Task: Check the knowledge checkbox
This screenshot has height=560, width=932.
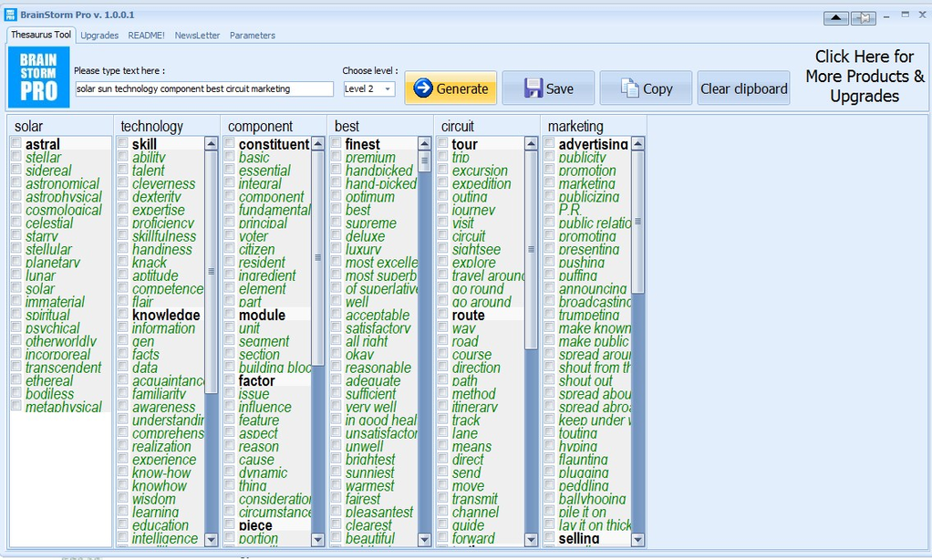Action: pos(122,314)
